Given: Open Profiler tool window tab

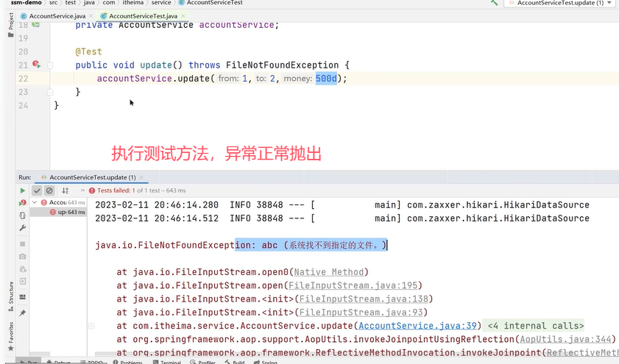Looking at the screenshot, I should [202, 362].
